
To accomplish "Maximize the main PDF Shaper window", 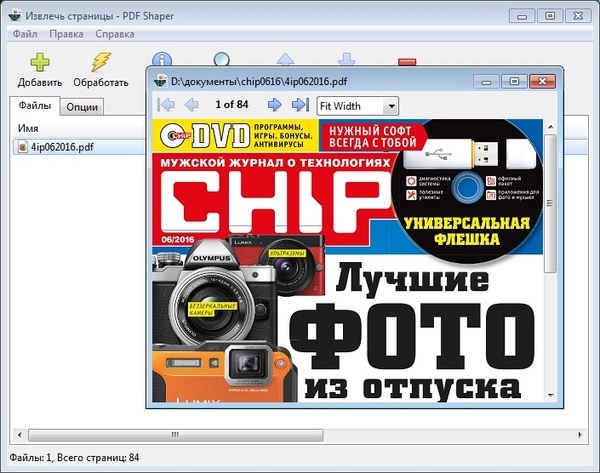I will pyautogui.click(x=550, y=16).
